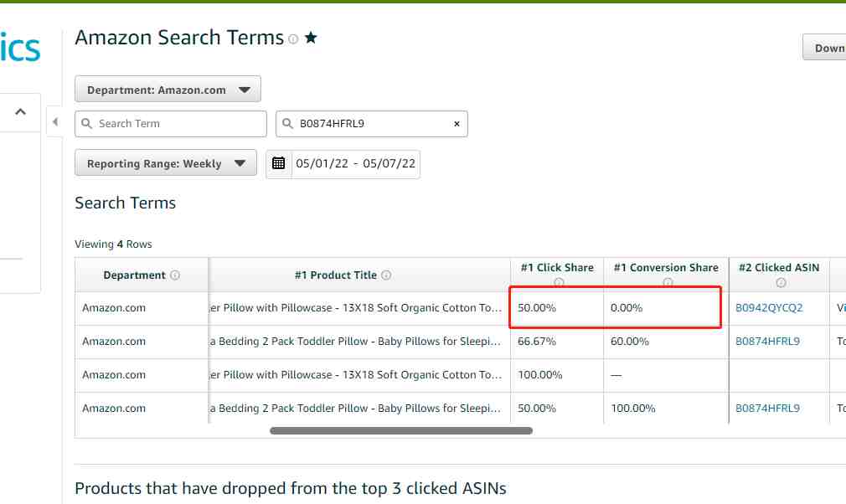Viewport: 846px width, 504px height.
Task: Open the calendar icon date picker
Action: (x=278, y=163)
